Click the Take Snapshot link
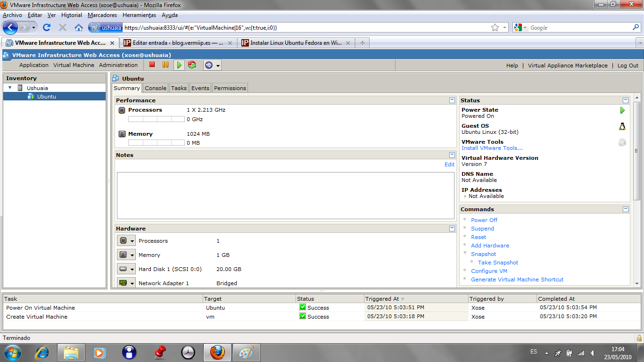This screenshot has height=362, width=644. [498, 263]
